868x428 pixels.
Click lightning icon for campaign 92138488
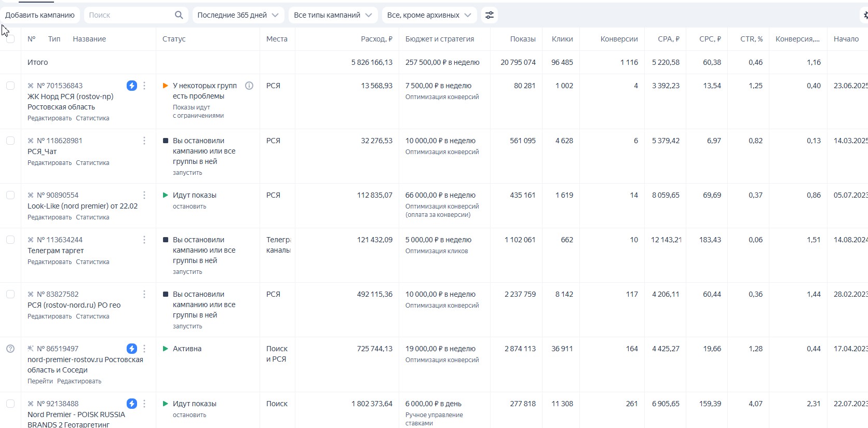click(132, 404)
